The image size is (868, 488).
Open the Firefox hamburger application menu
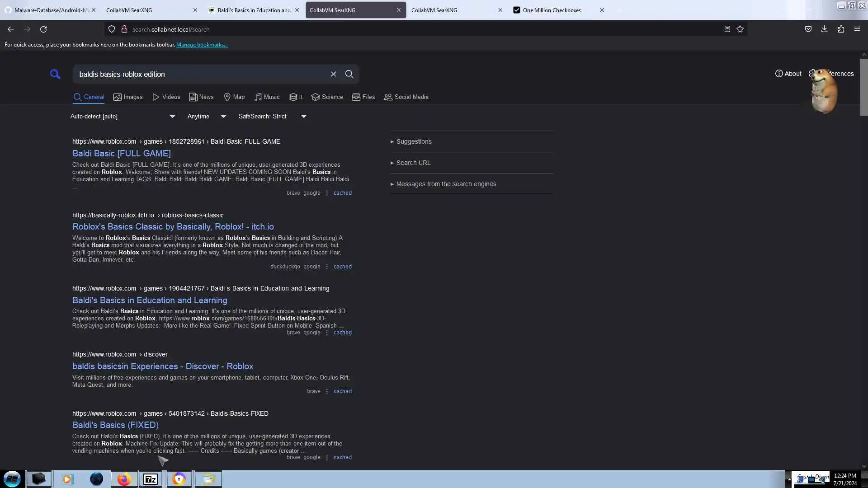pyautogui.click(x=857, y=29)
